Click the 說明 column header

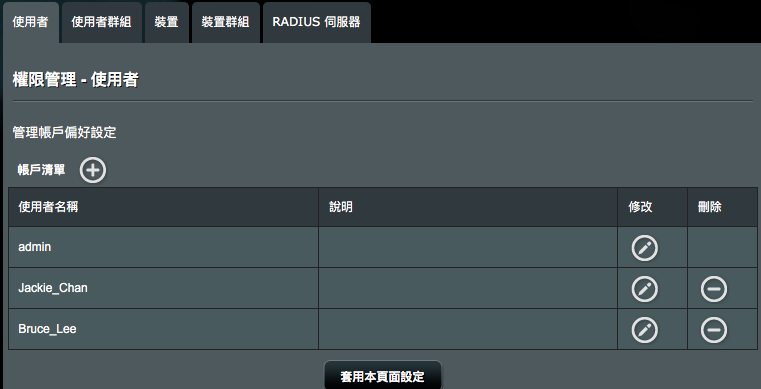click(468, 207)
